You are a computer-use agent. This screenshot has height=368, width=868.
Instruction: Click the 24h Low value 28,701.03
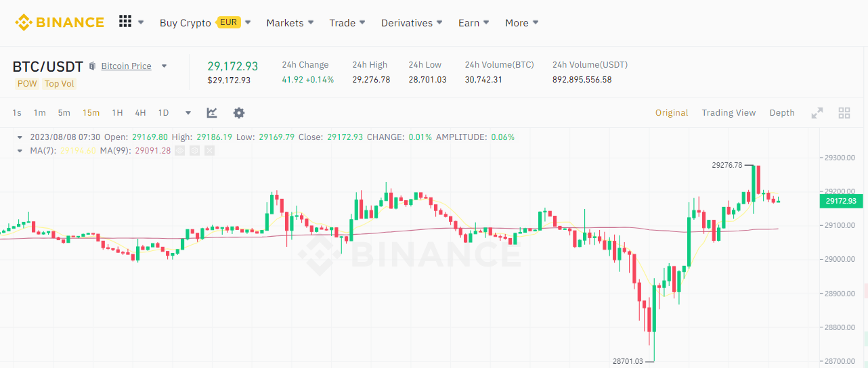(x=427, y=80)
